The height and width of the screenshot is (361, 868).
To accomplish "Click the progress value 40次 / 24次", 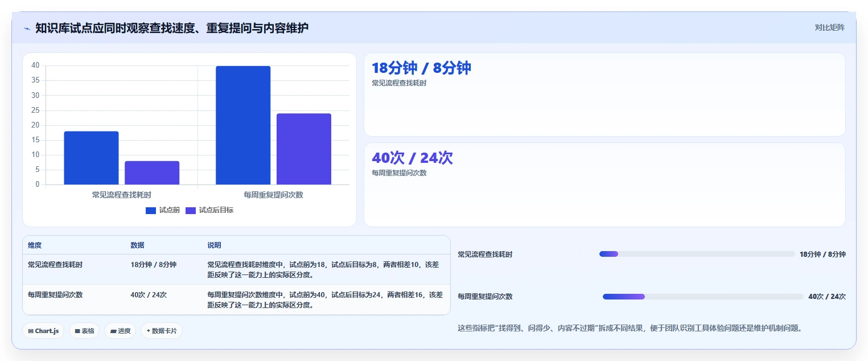I will (827, 297).
